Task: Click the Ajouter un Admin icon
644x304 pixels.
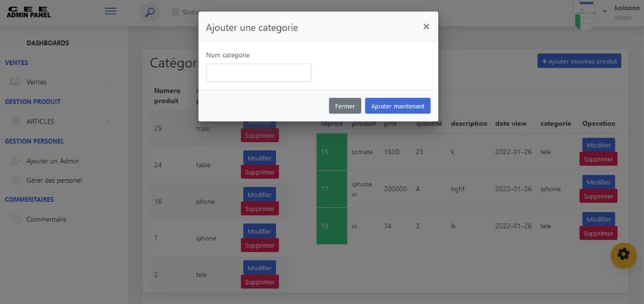Action: [x=16, y=161]
